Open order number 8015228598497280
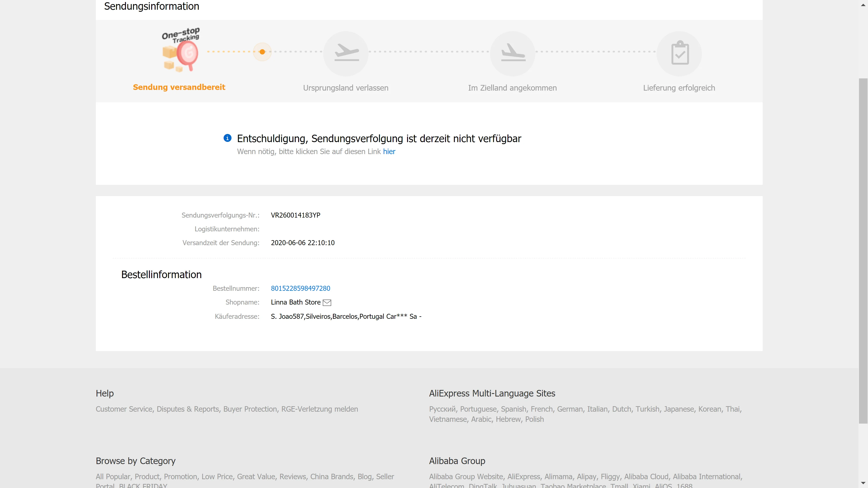The height and width of the screenshot is (488, 868). click(300, 288)
